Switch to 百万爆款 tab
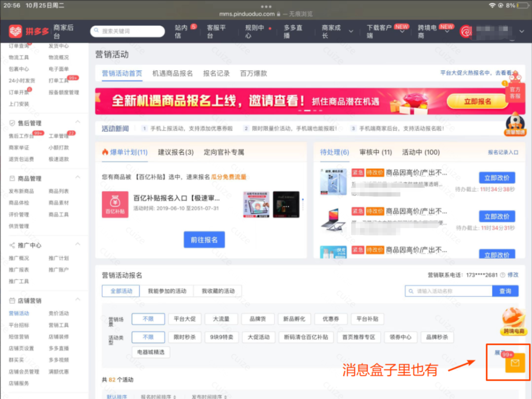 tap(254, 73)
